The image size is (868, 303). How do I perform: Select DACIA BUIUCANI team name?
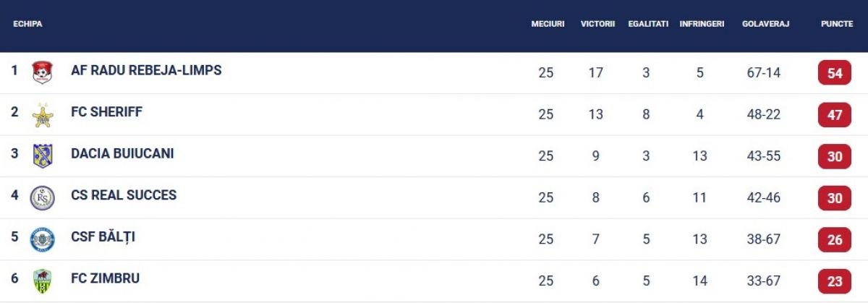tap(122, 154)
